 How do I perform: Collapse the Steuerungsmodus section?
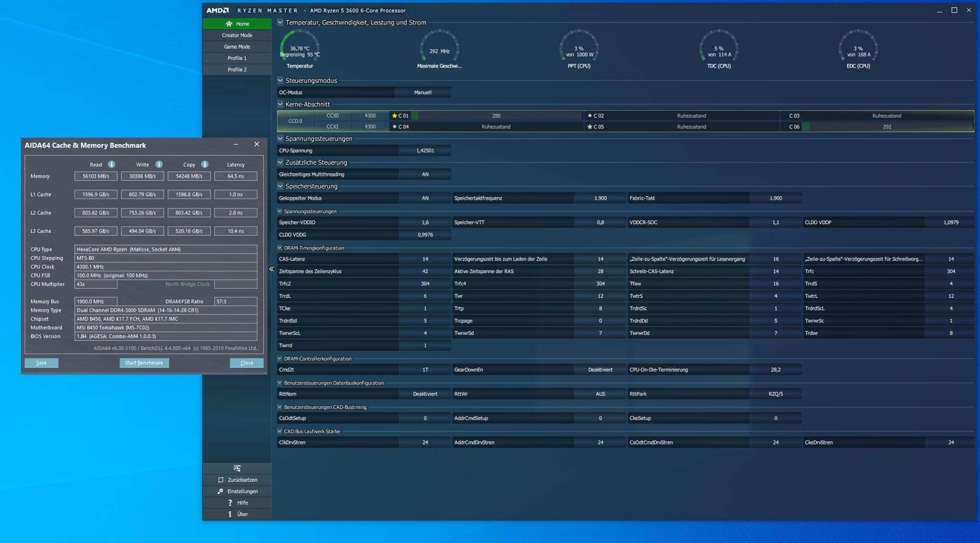[x=280, y=80]
